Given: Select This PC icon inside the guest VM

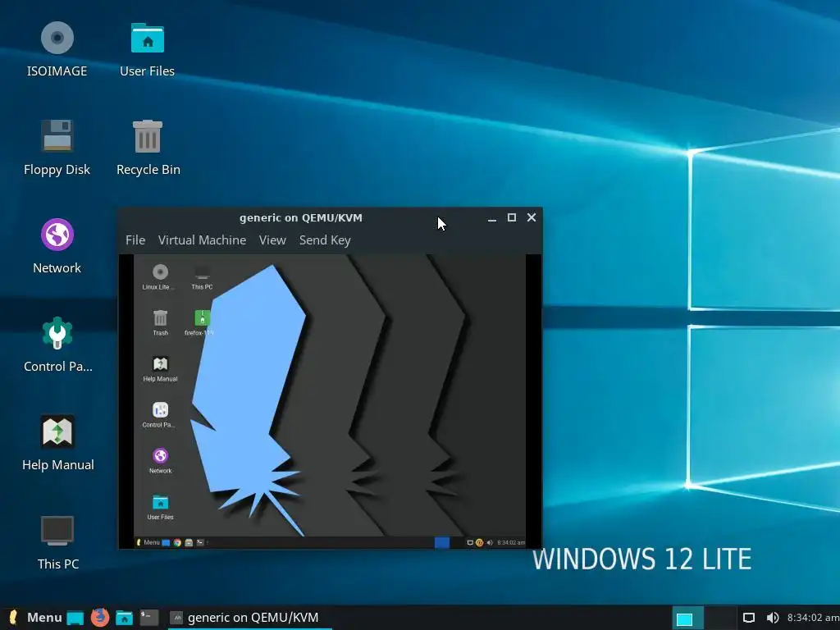Looking at the screenshot, I should pos(202,272).
